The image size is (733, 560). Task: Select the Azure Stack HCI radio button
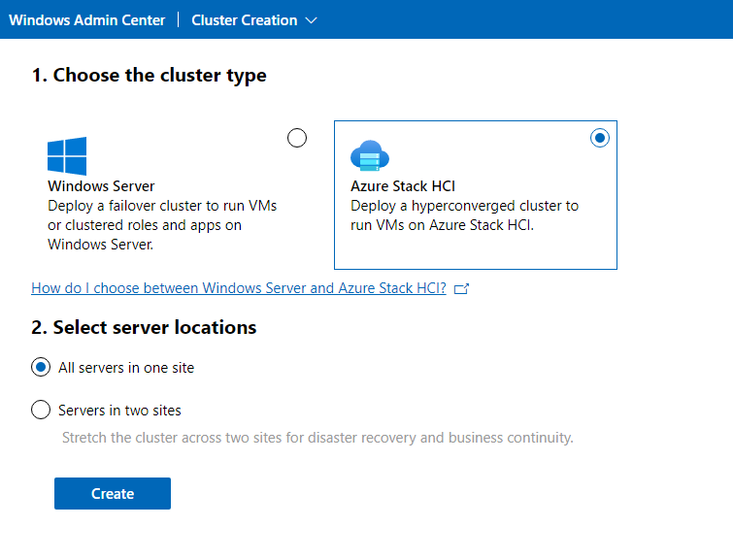[x=600, y=138]
